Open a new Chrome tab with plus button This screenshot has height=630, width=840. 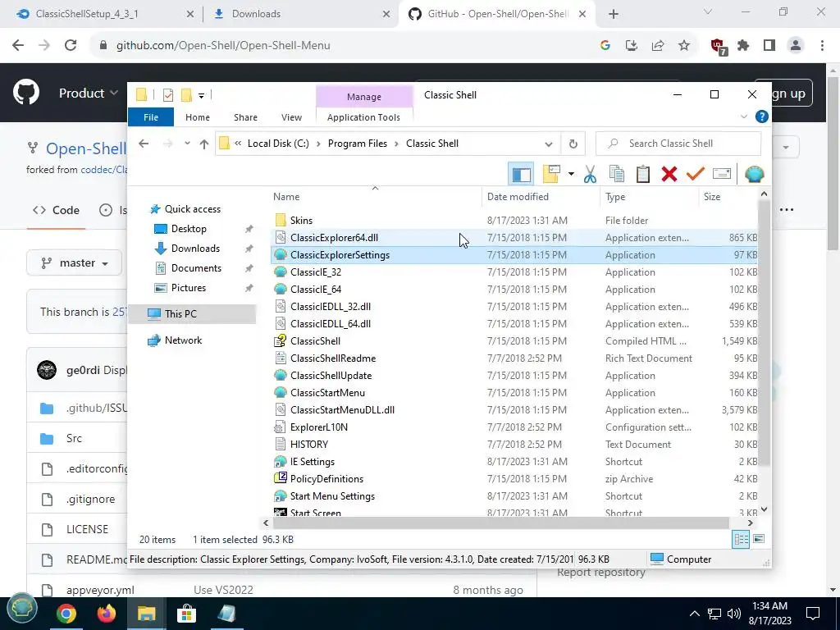[x=614, y=15]
